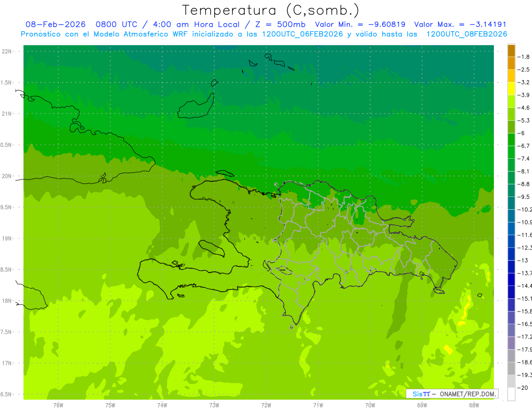The image size is (532, 411).
Task: Click the '22N' latitude axis label
Action: [8, 51]
